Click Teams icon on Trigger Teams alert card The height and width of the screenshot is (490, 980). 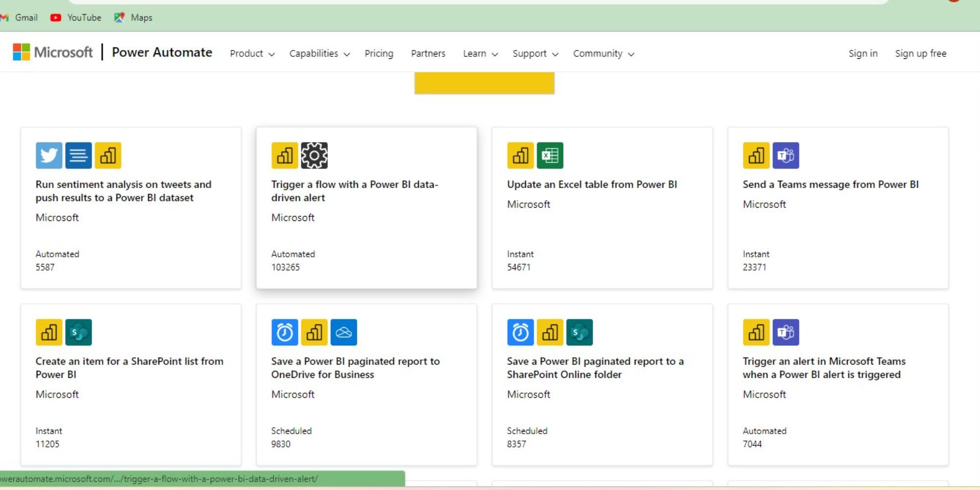tap(785, 332)
